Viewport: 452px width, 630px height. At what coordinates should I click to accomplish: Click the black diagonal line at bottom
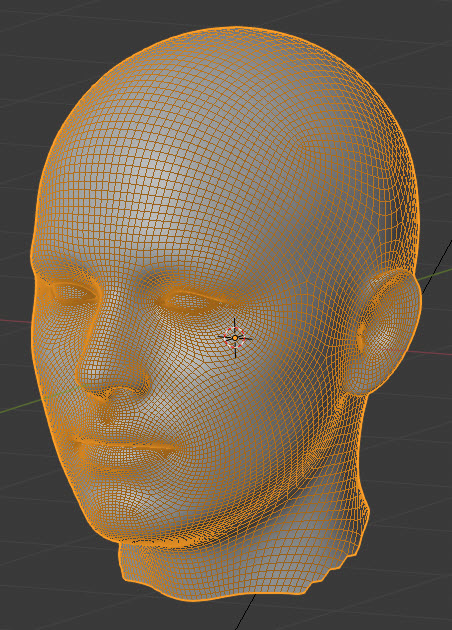pos(245,612)
